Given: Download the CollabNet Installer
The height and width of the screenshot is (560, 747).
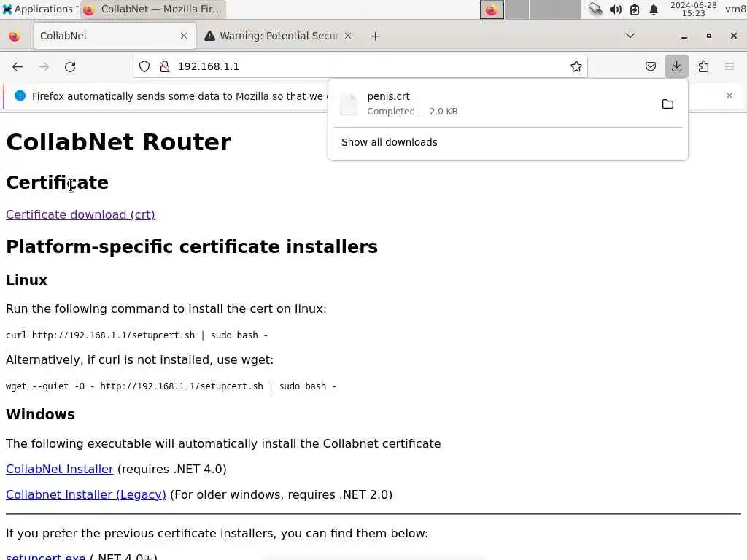Looking at the screenshot, I should click(x=60, y=469).
